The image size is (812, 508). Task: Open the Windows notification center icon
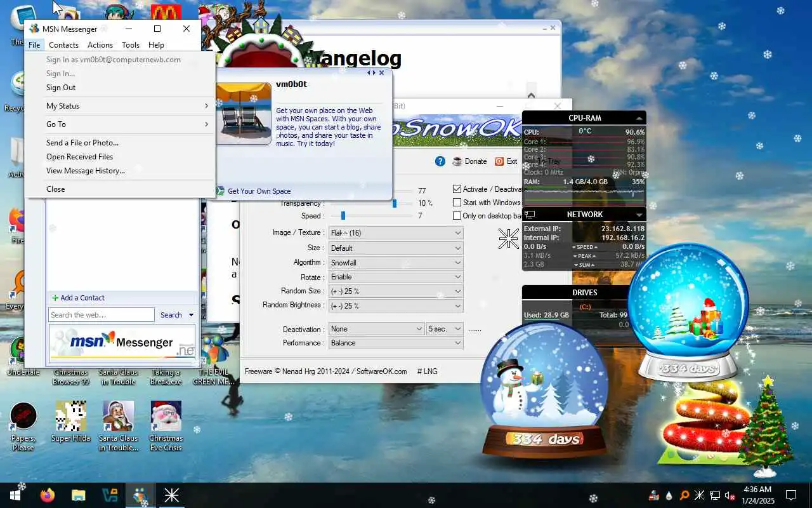pos(791,495)
